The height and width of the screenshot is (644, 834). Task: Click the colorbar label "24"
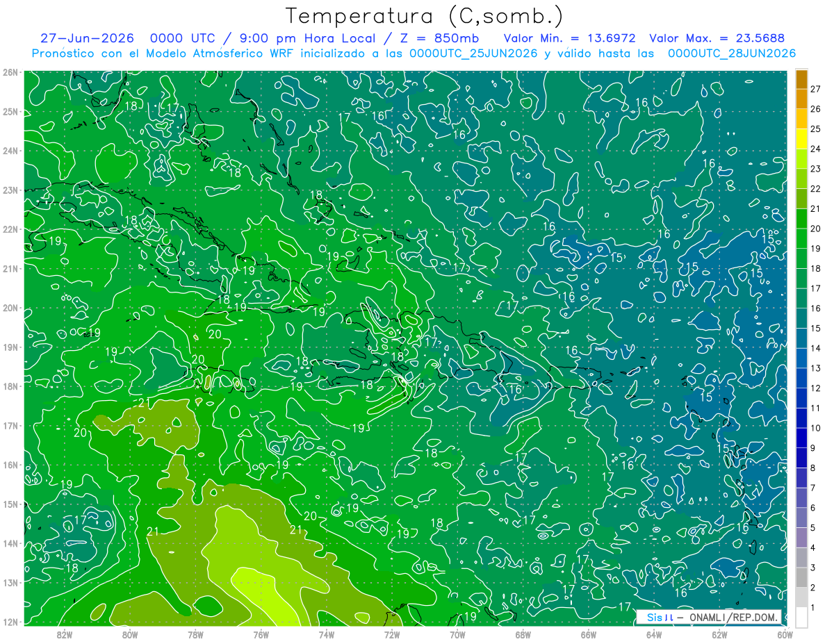pos(816,149)
